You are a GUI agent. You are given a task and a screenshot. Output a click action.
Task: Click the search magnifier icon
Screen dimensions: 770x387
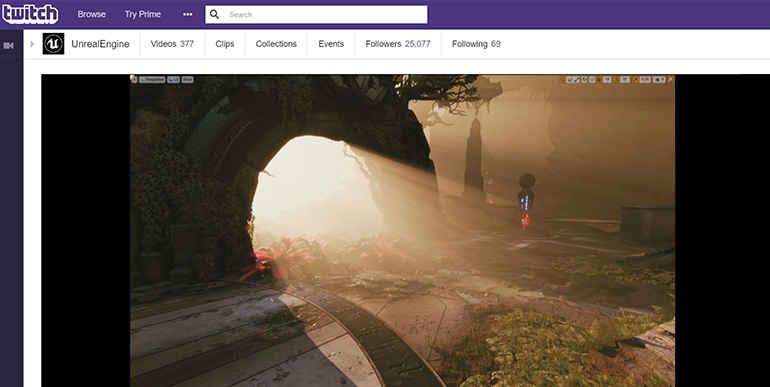point(214,14)
